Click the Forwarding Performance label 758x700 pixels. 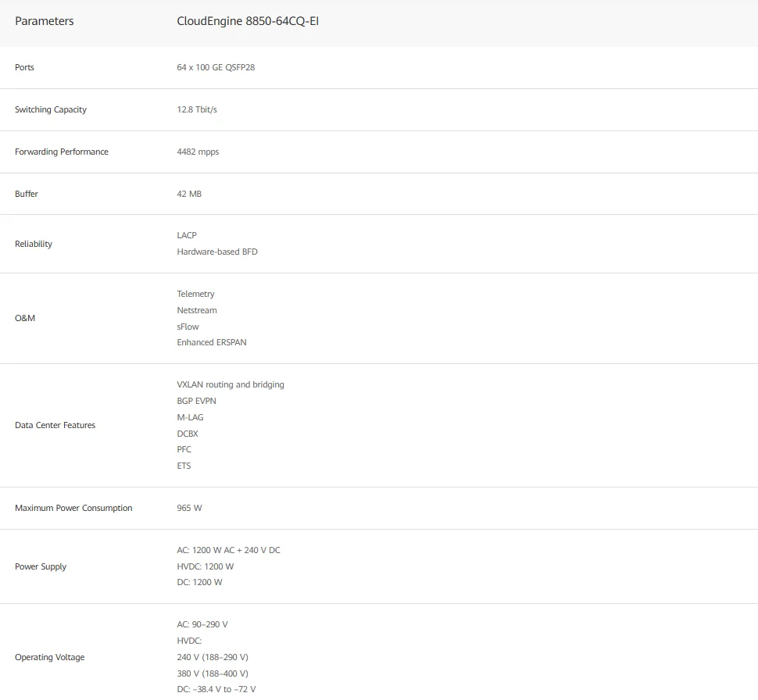point(62,152)
